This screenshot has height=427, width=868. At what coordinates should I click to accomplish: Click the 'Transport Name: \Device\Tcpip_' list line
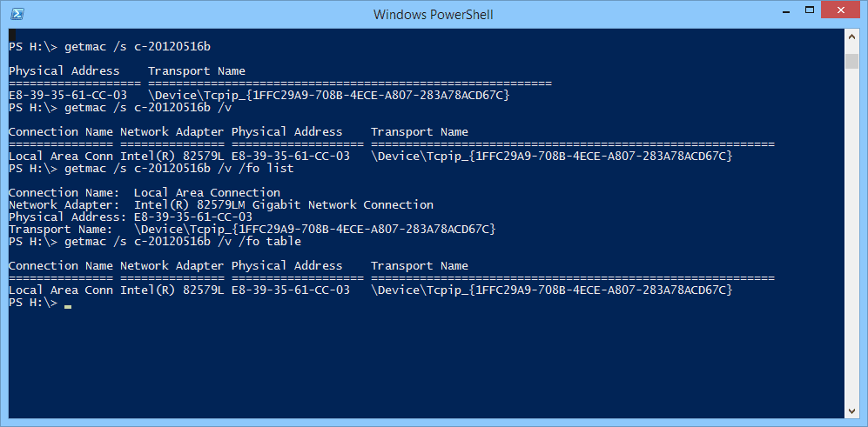[x=252, y=230]
